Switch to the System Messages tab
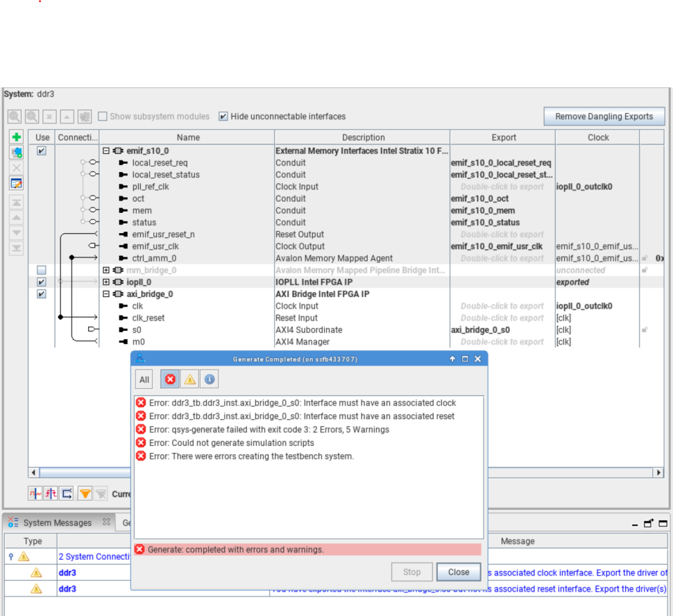Image resolution: width=673 pixels, height=616 pixels. (57, 523)
